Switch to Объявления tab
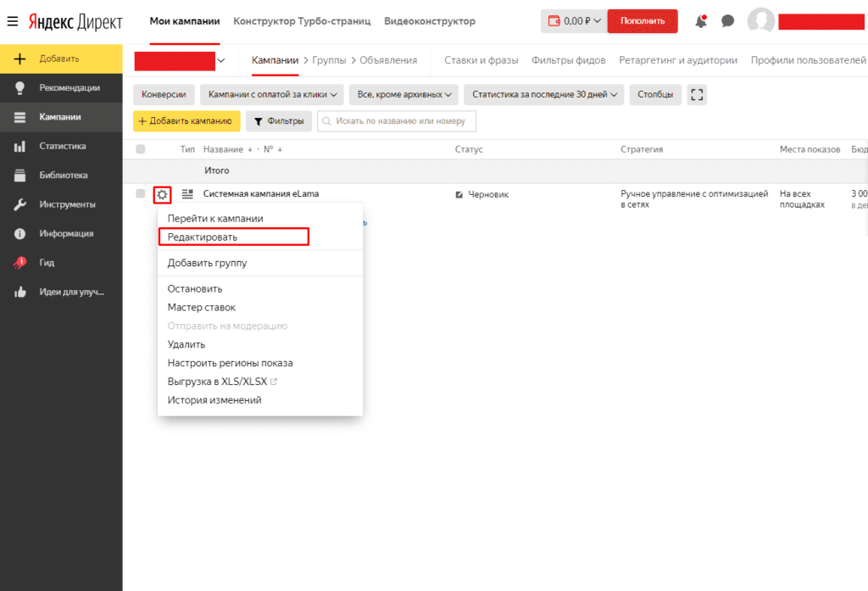The height and width of the screenshot is (591, 868). (388, 60)
